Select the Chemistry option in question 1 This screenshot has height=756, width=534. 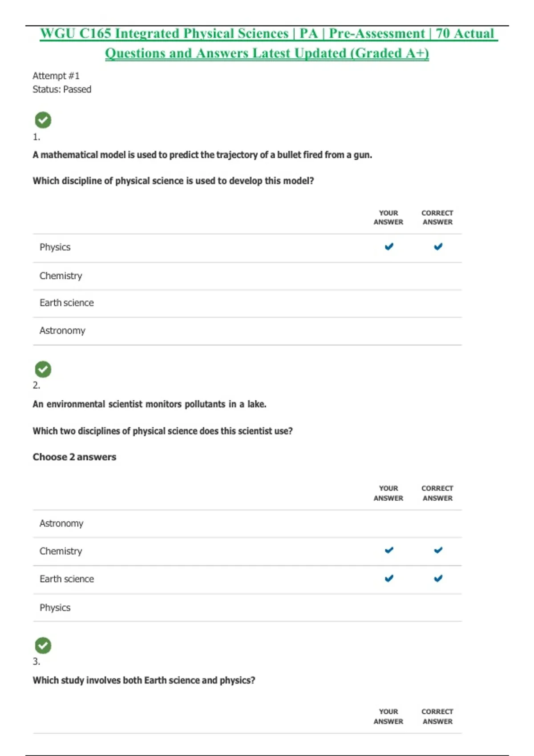tap(61, 276)
